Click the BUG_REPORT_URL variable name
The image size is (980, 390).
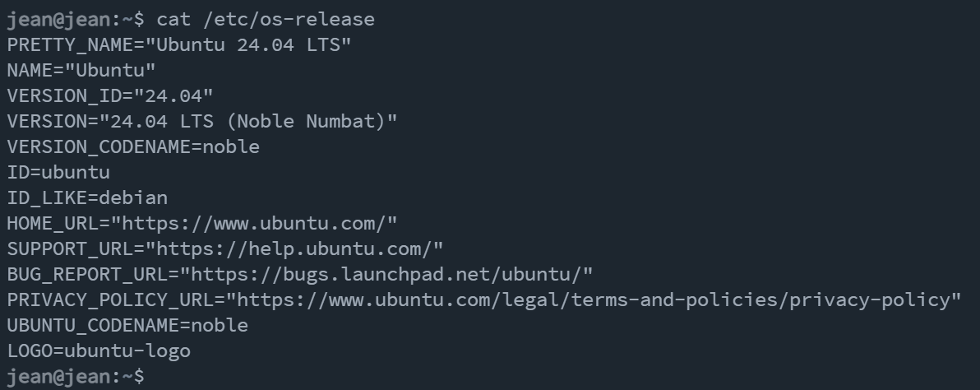pos(87,274)
